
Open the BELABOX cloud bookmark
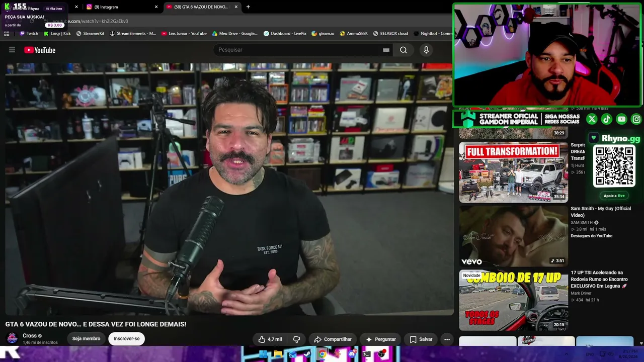tap(390, 34)
